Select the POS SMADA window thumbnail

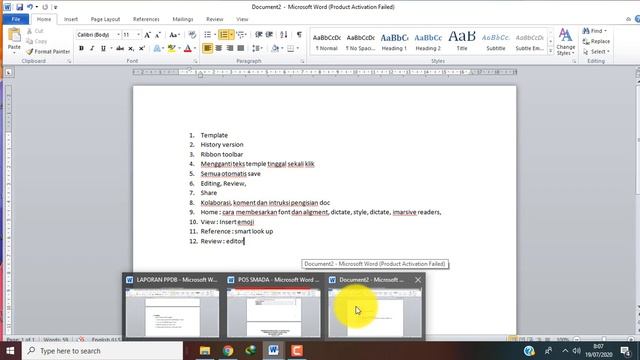(x=273, y=306)
